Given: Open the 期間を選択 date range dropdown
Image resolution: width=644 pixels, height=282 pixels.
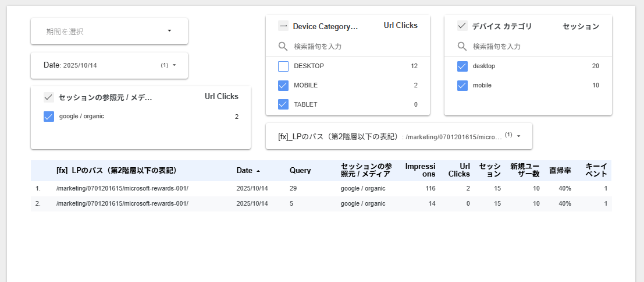Looking at the screenshot, I should coord(109,31).
